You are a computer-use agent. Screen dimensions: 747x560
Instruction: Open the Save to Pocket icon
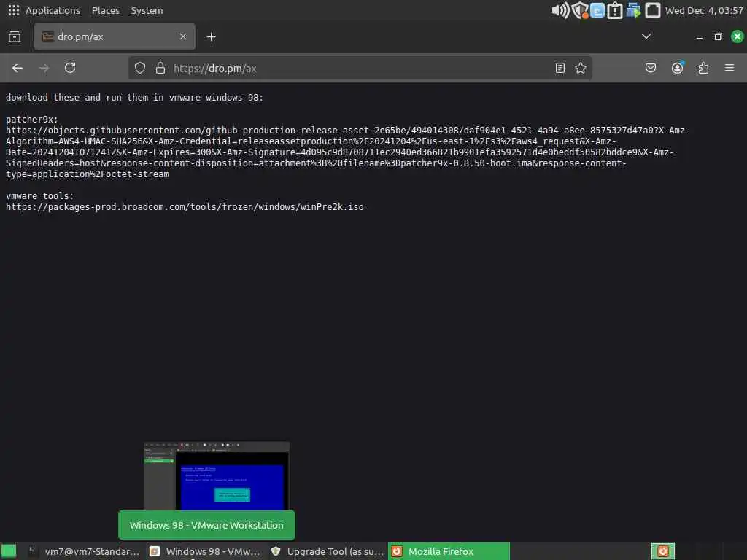click(651, 68)
